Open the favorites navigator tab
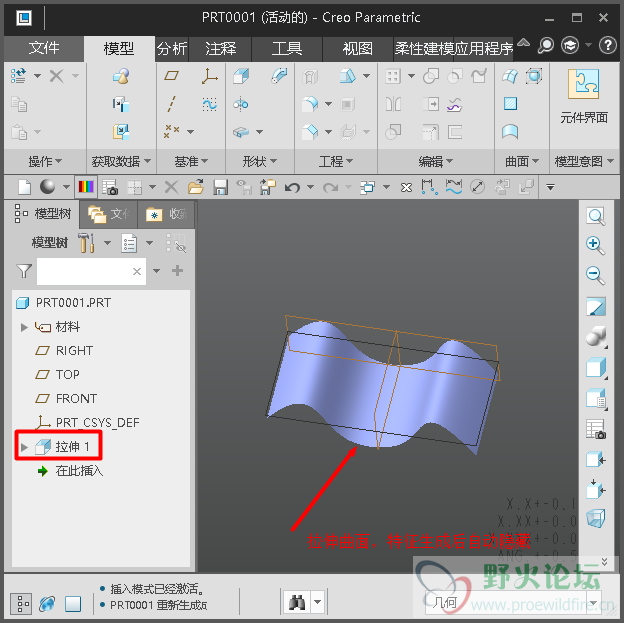624x623 pixels. pyautogui.click(x=166, y=215)
